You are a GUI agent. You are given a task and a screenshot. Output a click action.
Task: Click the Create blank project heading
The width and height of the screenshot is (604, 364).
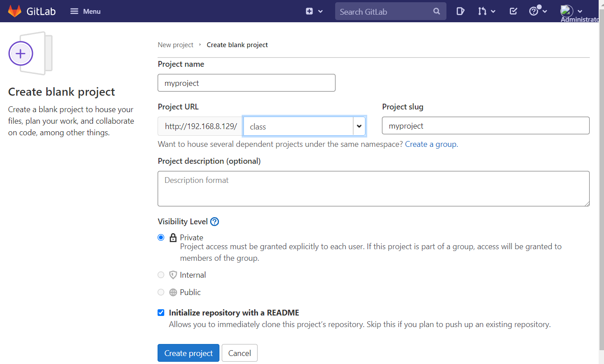(x=61, y=92)
